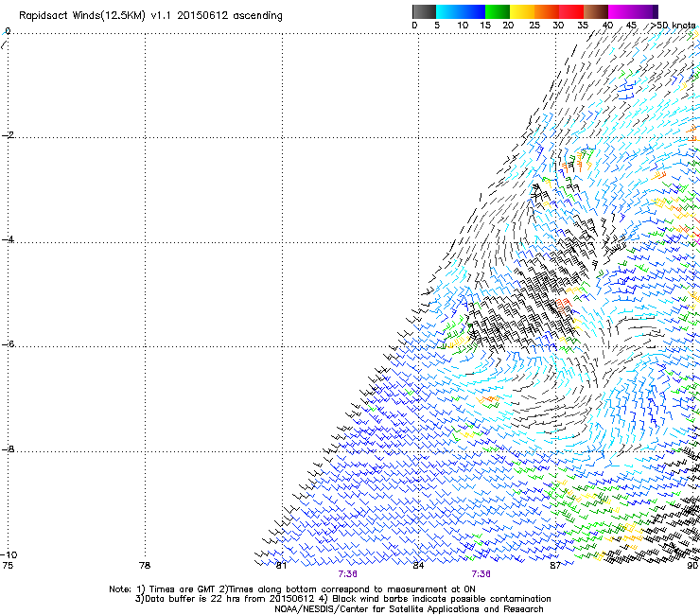The image size is (700, 615).
Task: Choose the brown 35-40 knots legend swatch
Action: point(596,11)
